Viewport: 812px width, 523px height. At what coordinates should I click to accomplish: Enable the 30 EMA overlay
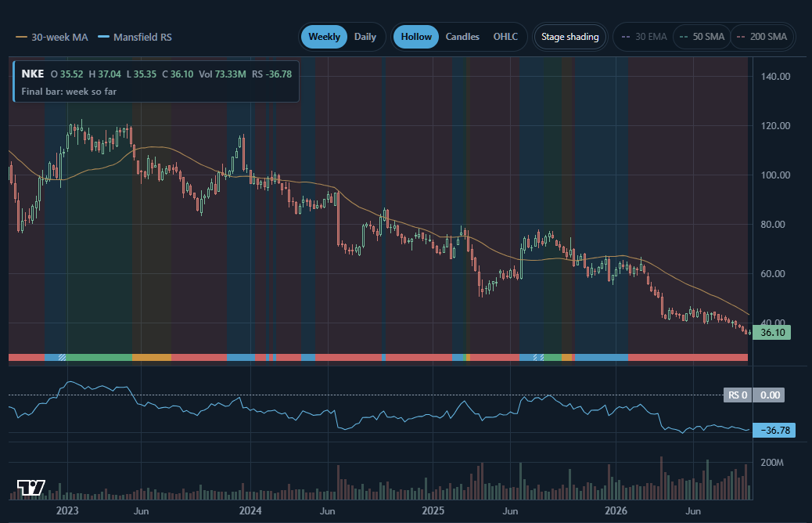pyautogui.click(x=645, y=37)
